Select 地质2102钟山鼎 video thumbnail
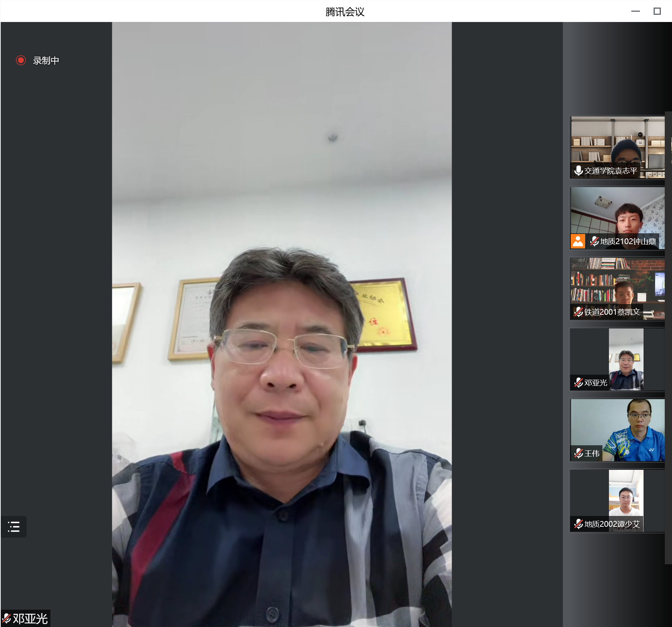The width and height of the screenshot is (672, 627). [618, 213]
